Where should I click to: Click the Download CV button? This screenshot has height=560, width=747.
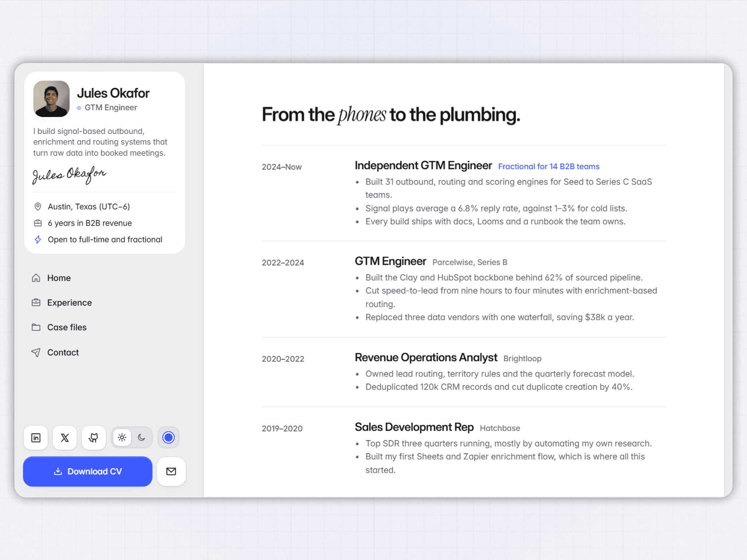click(x=88, y=471)
